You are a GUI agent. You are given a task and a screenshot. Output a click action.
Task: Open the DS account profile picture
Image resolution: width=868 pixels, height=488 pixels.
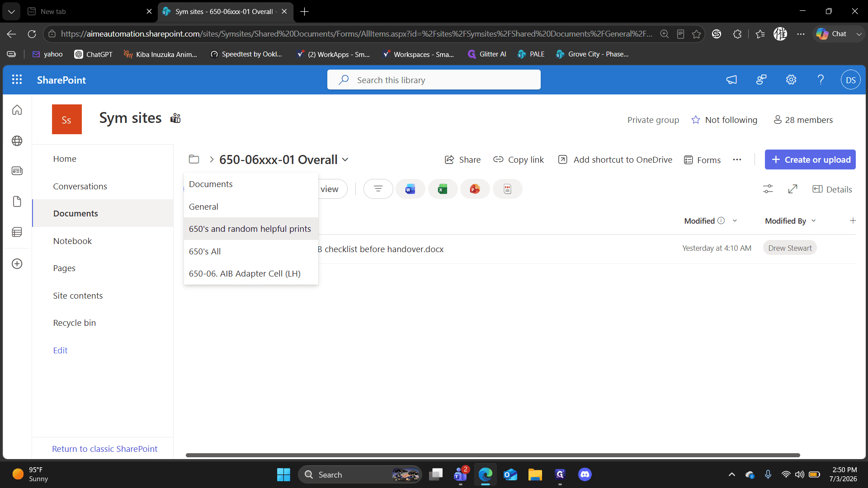click(x=850, y=80)
